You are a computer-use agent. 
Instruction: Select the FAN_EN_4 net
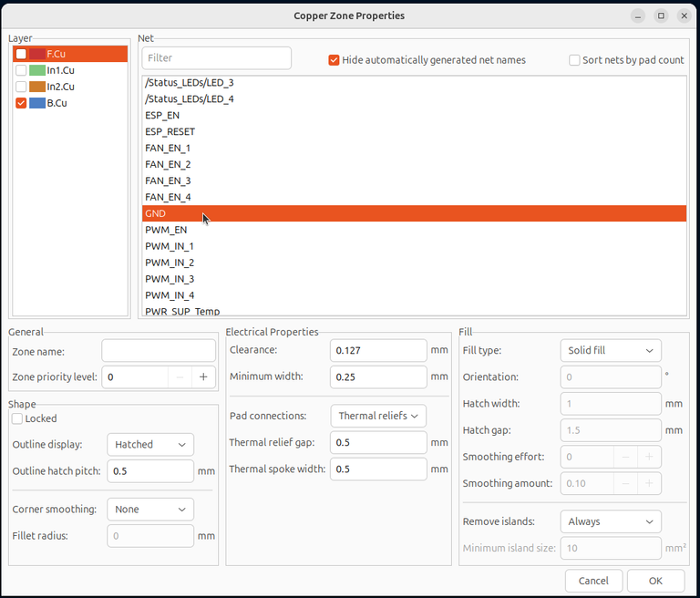tap(415, 197)
